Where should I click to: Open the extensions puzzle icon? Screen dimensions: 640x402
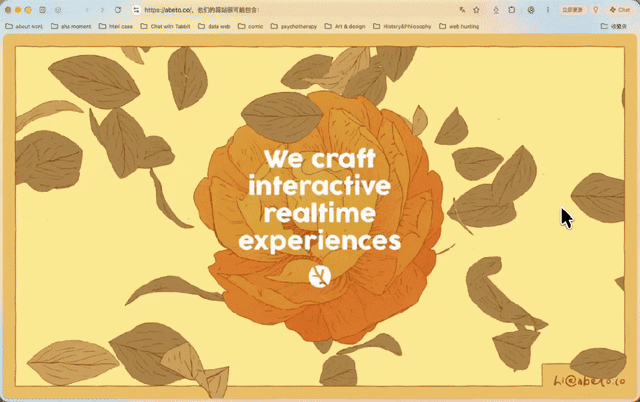pyautogui.click(x=511, y=10)
